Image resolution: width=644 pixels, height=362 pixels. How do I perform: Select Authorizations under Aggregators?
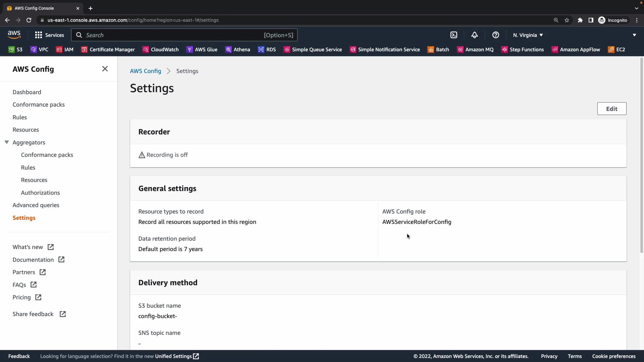[40, 193]
